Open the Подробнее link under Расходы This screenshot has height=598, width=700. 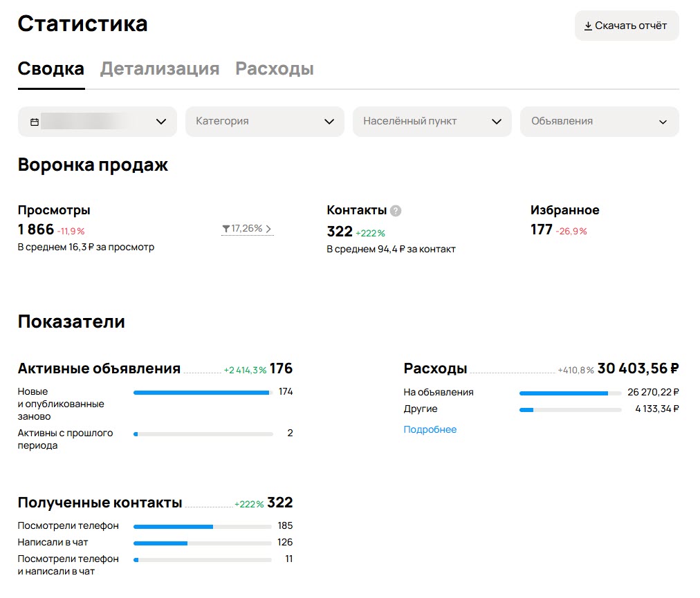(430, 429)
